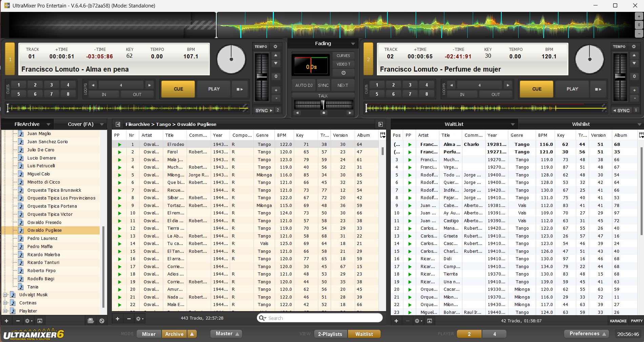Click deck 2 stutter play icon button
This screenshot has width=644, height=342.
[x=598, y=89]
